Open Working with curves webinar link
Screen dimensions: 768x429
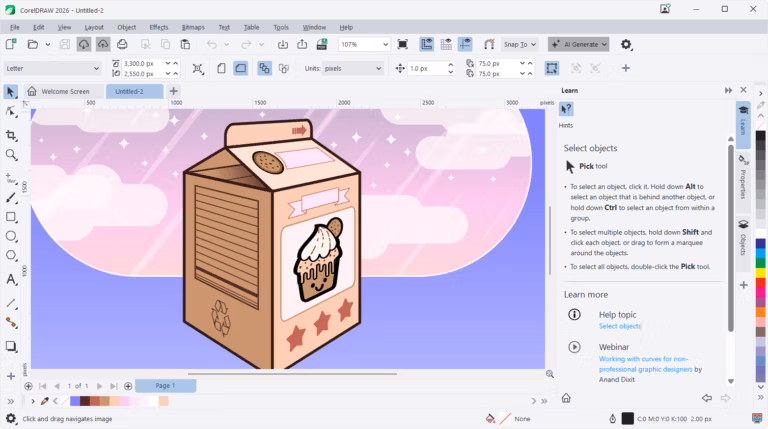[645, 364]
